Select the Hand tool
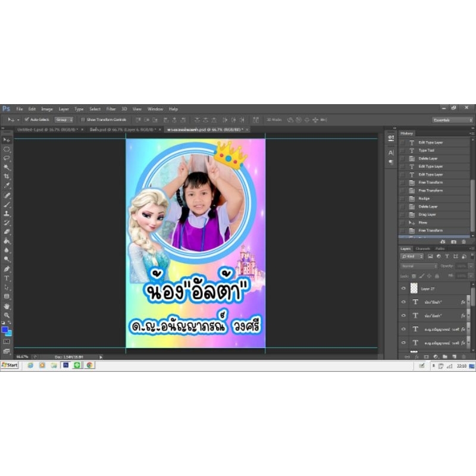Viewport: 476px width, 476px height. (7, 306)
